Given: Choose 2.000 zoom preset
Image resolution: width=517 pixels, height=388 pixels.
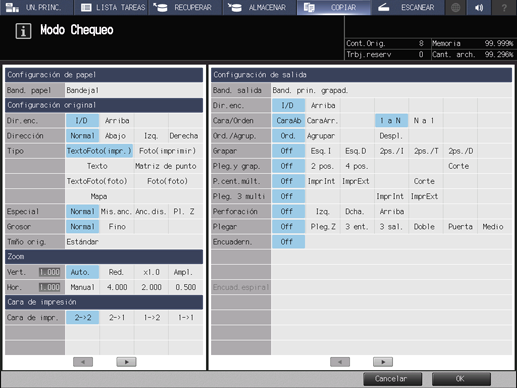Looking at the screenshot, I should coord(151,287).
